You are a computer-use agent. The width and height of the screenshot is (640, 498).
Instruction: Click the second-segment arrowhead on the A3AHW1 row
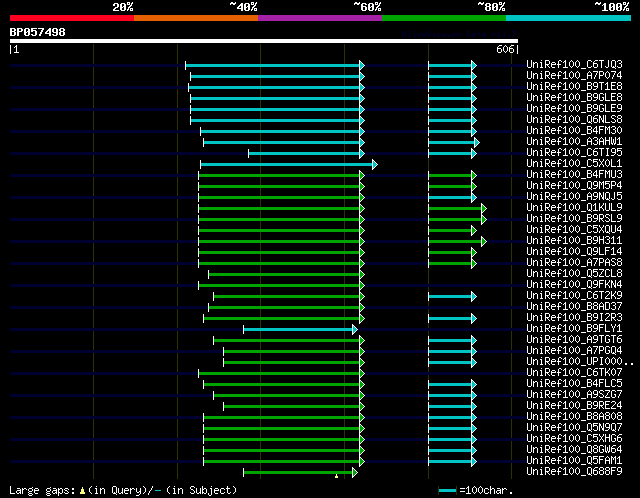(x=477, y=142)
